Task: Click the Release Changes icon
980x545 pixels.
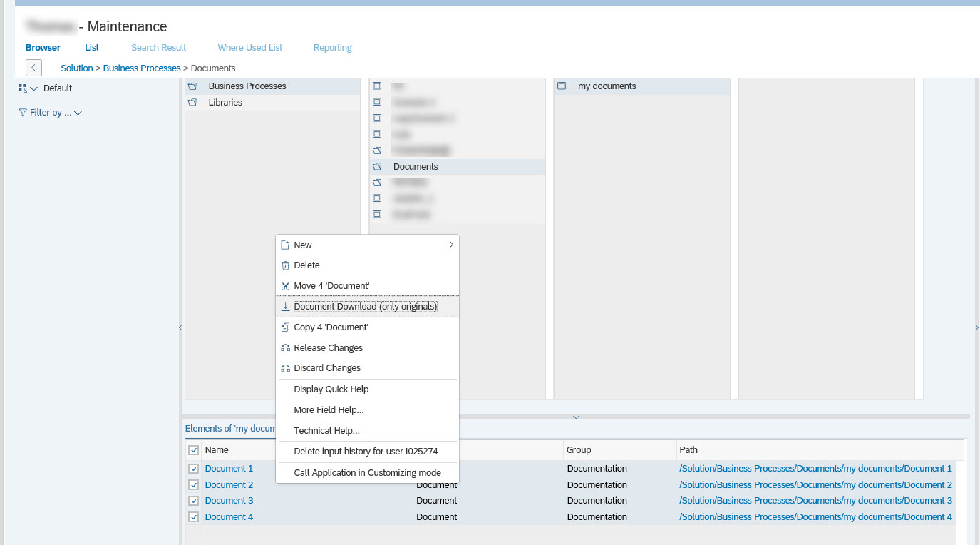Action: pos(285,348)
